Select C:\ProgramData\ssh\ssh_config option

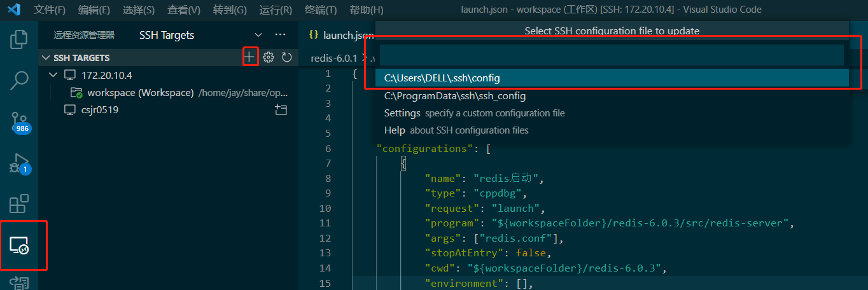click(612, 96)
